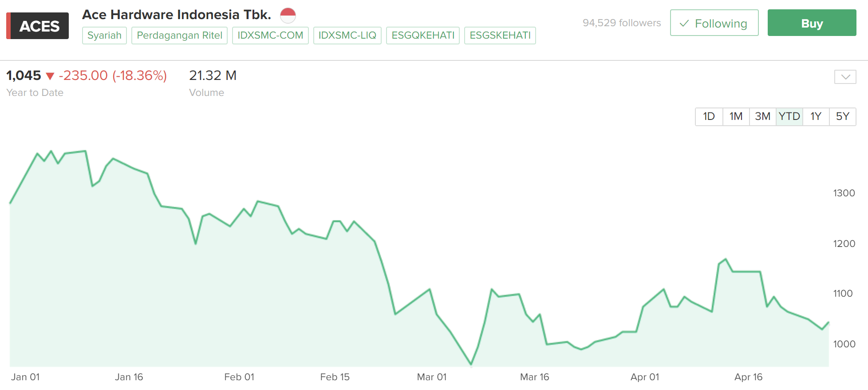Viewport: 868px width, 390px height.
Task: Click the chart's lowest point in early March
Action: coord(471,364)
